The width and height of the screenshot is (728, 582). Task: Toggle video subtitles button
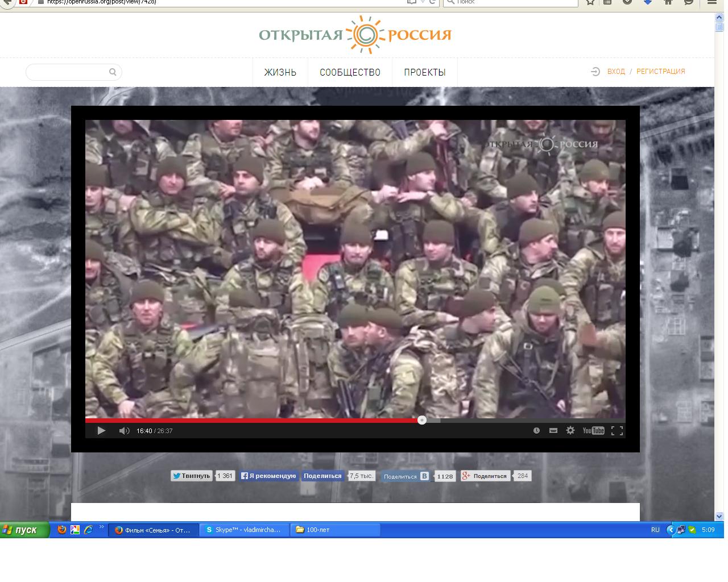point(553,431)
